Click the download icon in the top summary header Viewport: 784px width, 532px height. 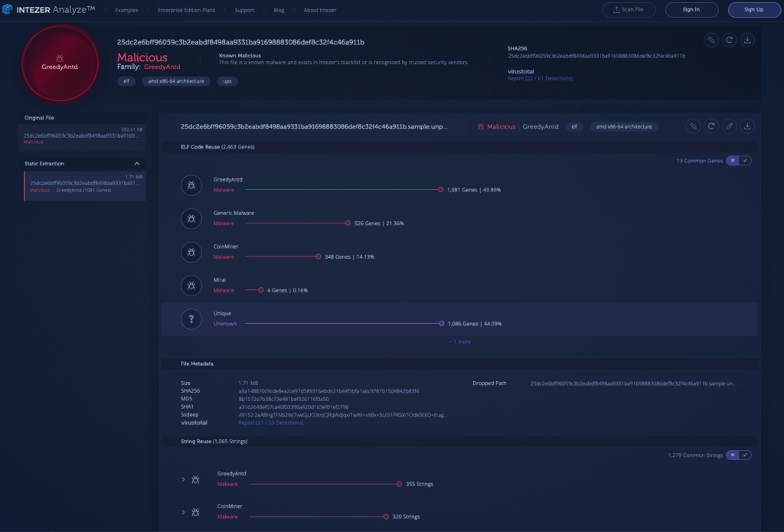pos(748,40)
